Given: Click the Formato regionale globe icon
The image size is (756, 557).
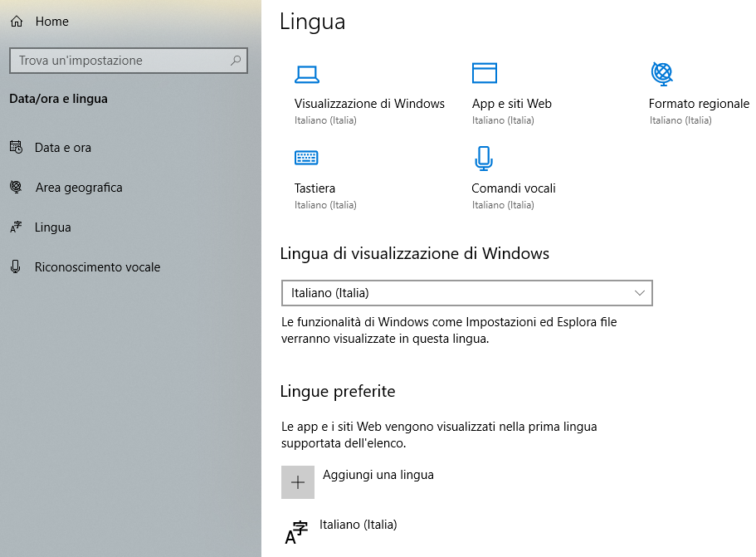Looking at the screenshot, I should pyautogui.click(x=662, y=74).
